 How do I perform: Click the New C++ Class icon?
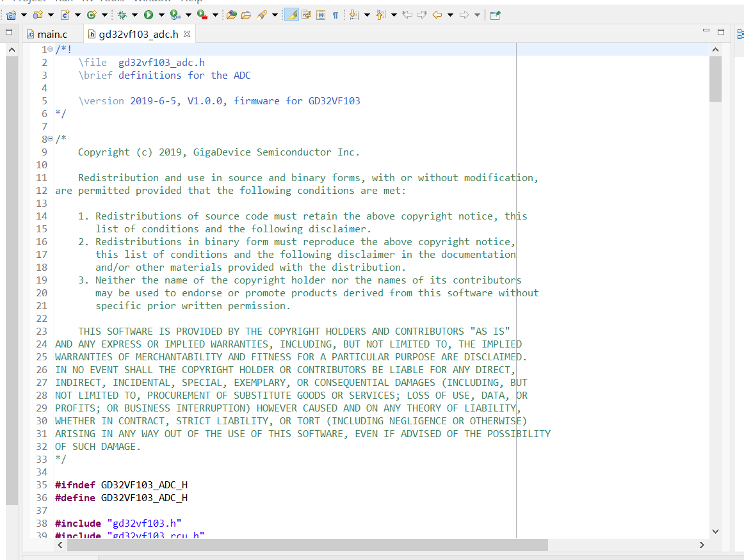[92, 15]
